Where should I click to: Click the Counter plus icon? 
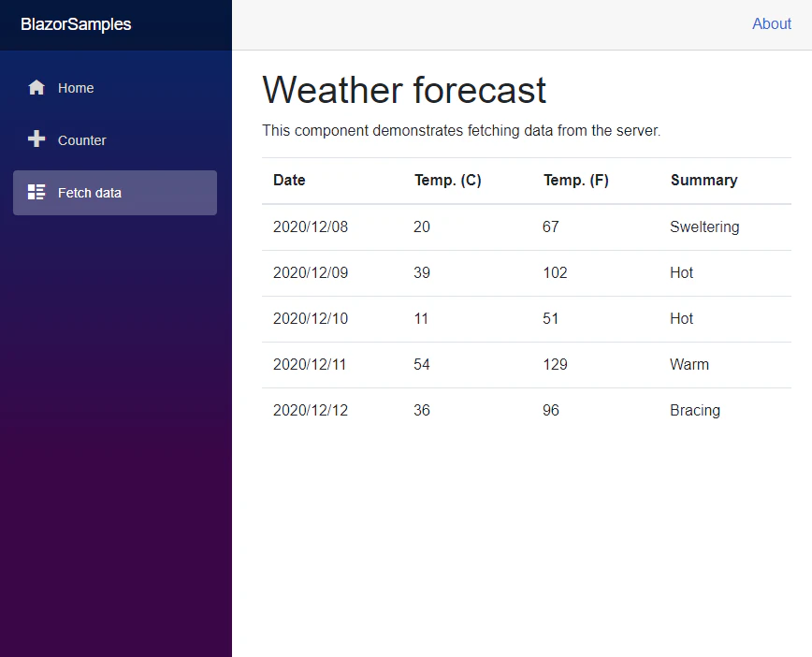tap(36, 139)
